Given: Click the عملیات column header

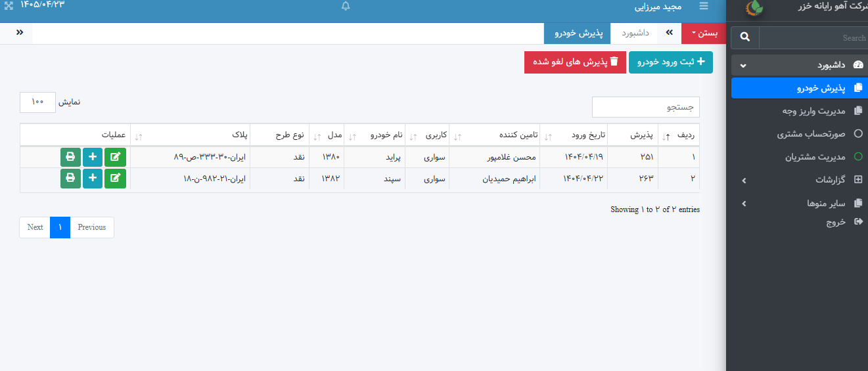Looking at the screenshot, I should pyautogui.click(x=76, y=135).
